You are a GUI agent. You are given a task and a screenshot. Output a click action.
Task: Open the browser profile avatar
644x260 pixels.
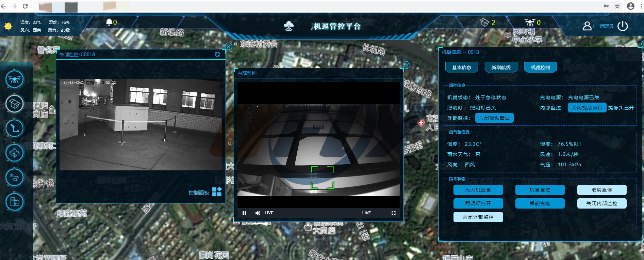coord(631,6)
